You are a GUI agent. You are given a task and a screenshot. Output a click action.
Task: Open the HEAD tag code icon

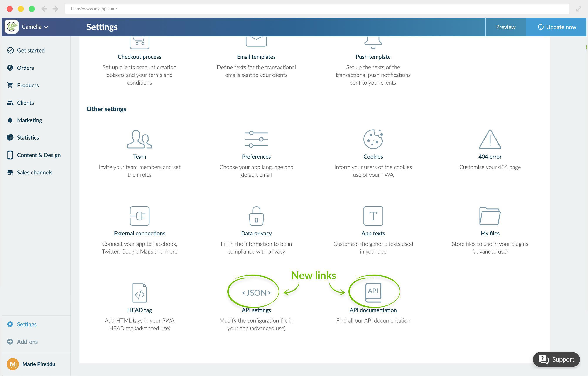pos(139,293)
